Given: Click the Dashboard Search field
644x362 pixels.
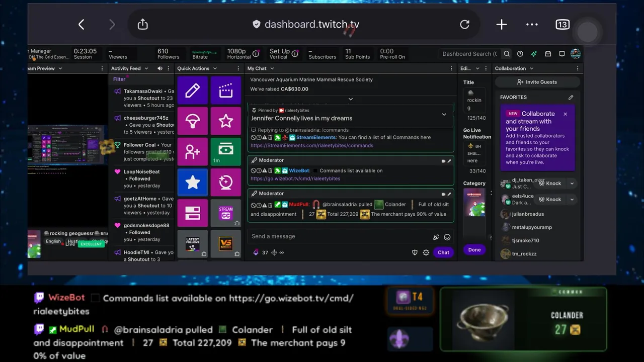Looking at the screenshot, I should pos(469,54).
